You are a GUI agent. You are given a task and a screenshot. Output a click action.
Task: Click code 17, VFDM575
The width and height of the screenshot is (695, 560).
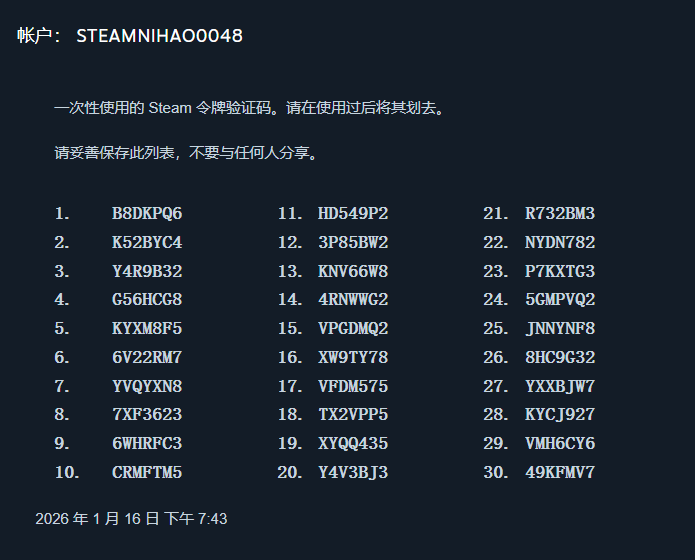353,386
